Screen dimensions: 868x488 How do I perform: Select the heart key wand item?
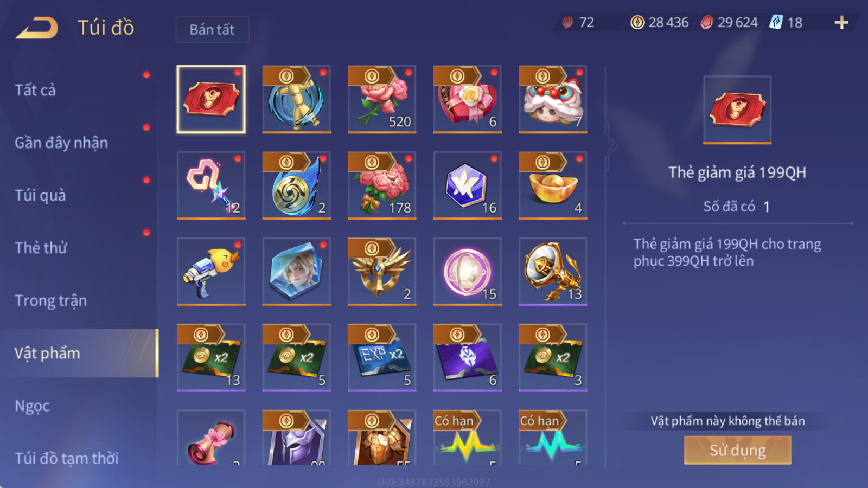coord(211,185)
